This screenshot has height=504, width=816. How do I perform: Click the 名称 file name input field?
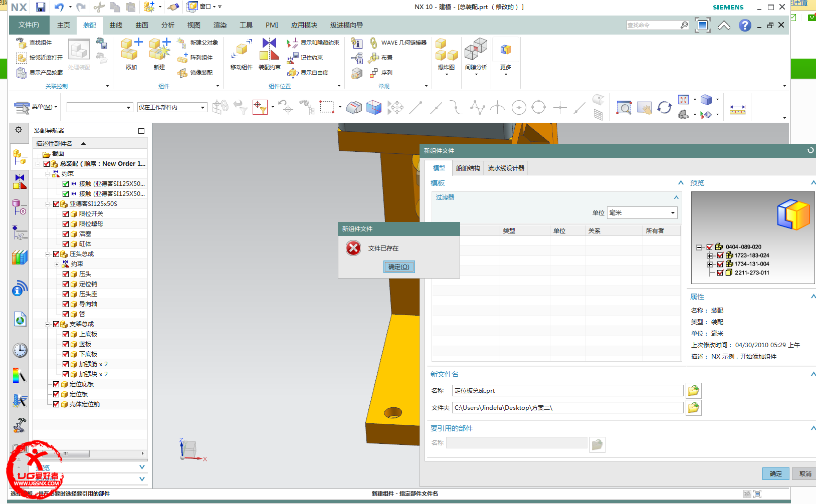coord(567,391)
